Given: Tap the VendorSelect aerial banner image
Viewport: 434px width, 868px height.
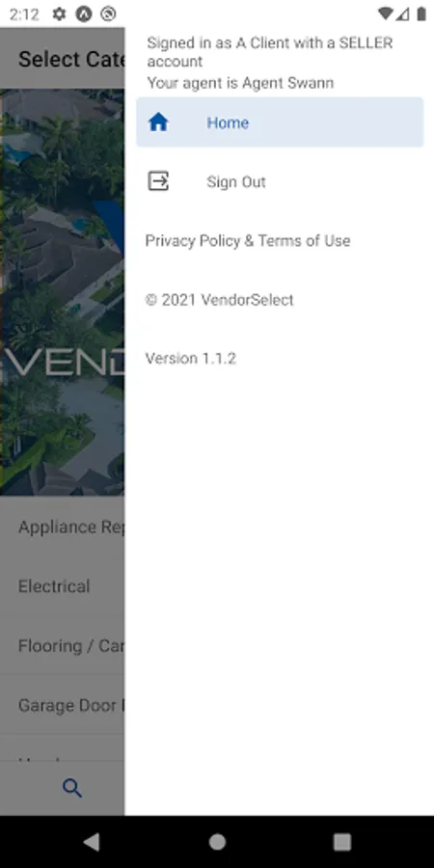Looking at the screenshot, I should click(62, 292).
